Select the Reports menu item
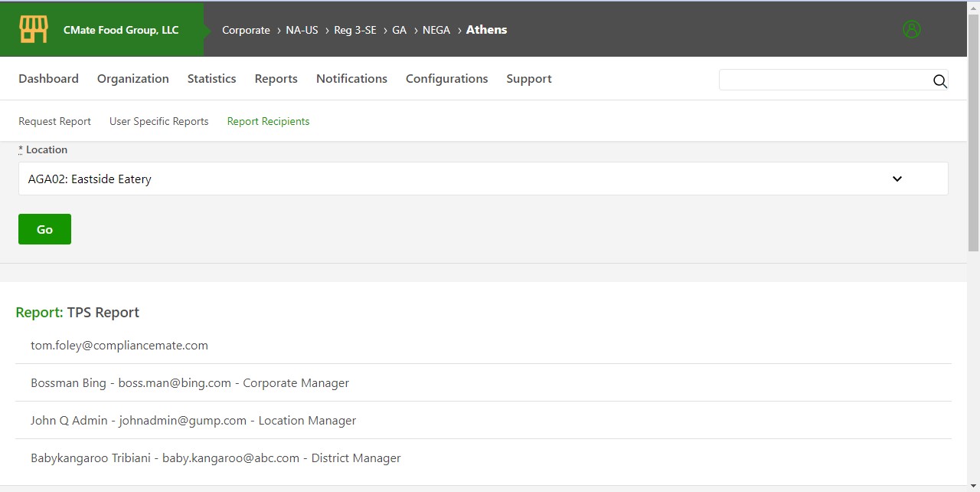The width and height of the screenshot is (980, 492). coord(276,79)
